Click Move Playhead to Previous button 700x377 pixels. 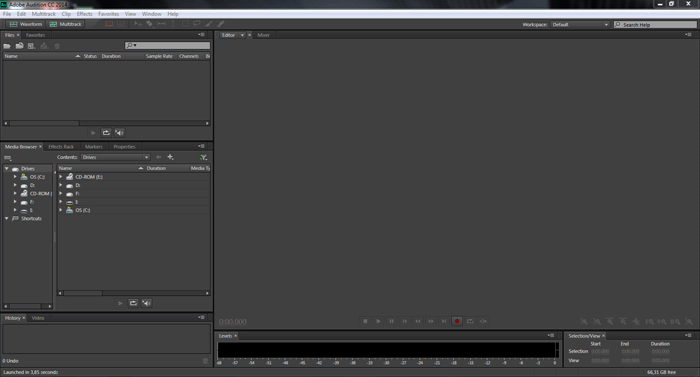pos(404,321)
